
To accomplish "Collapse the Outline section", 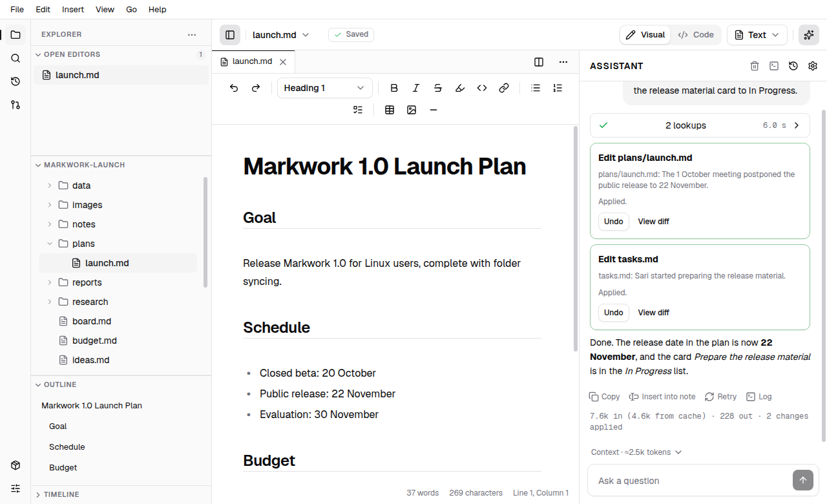I will [121, 384].
